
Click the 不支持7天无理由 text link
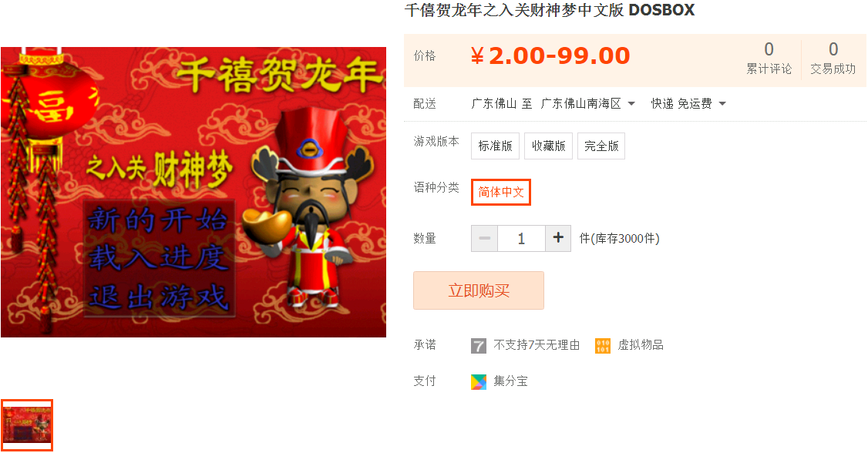[x=537, y=345]
